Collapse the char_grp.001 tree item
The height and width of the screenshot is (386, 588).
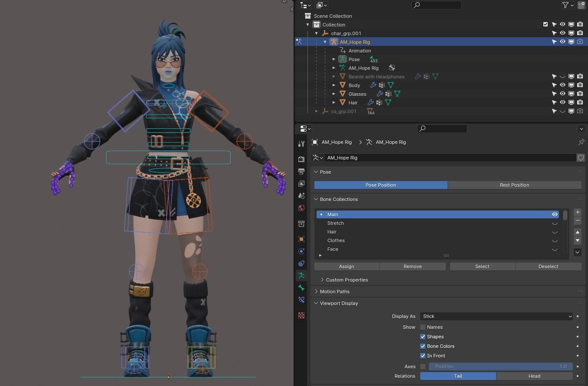click(317, 33)
